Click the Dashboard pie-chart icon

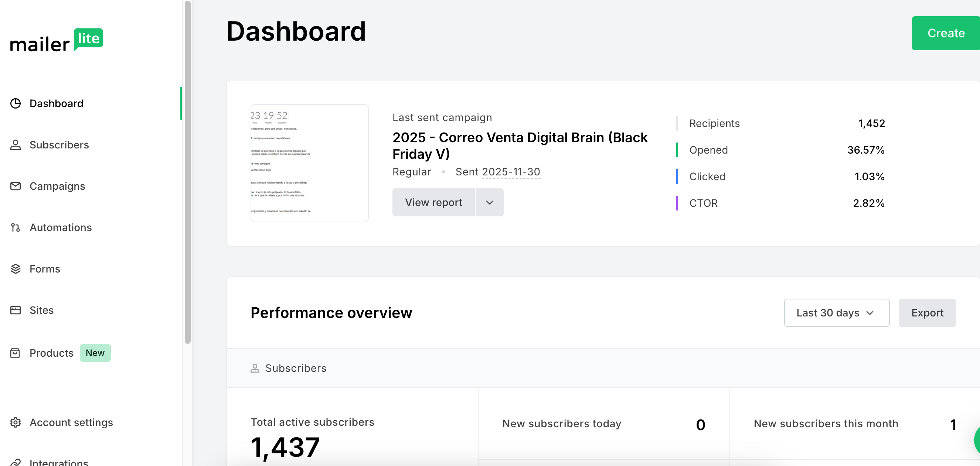click(x=16, y=103)
